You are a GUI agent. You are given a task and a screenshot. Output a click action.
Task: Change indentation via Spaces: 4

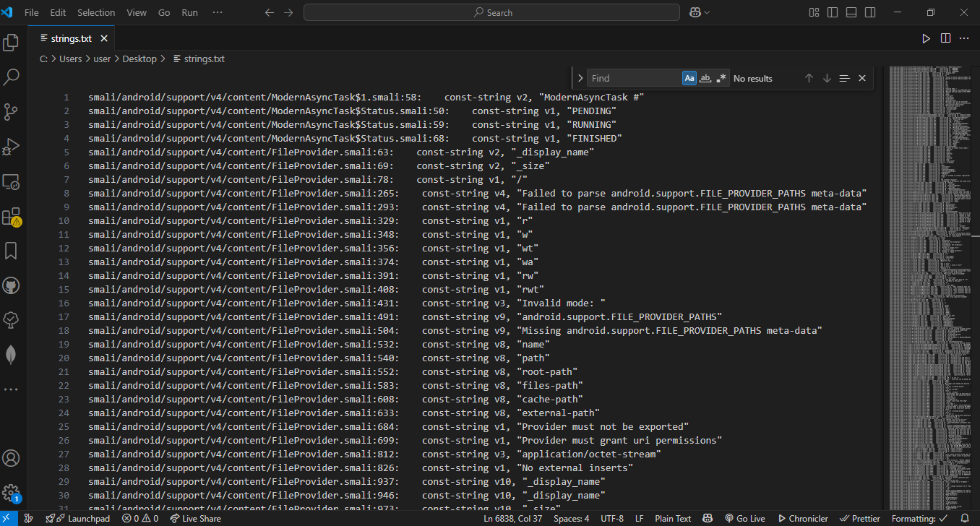[x=572, y=519]
